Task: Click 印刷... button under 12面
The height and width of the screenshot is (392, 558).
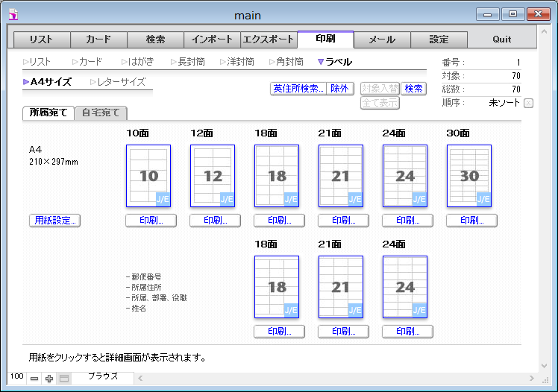Action: coord(213,220)
